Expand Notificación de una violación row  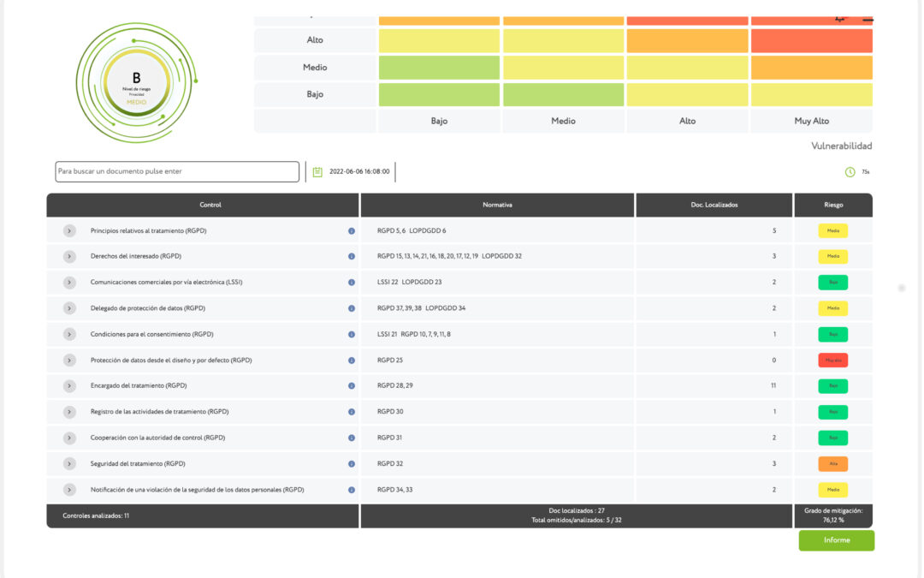point(69,490)
